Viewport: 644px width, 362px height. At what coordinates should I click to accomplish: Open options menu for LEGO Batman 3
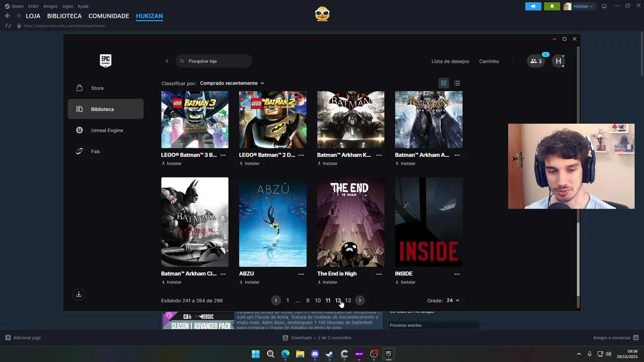point(223,155)
